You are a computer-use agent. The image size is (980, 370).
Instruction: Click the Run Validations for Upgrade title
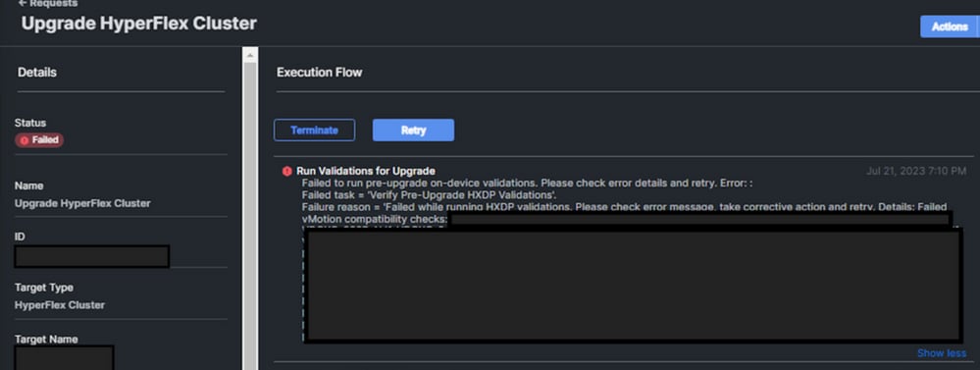click(x=366, y=171)
